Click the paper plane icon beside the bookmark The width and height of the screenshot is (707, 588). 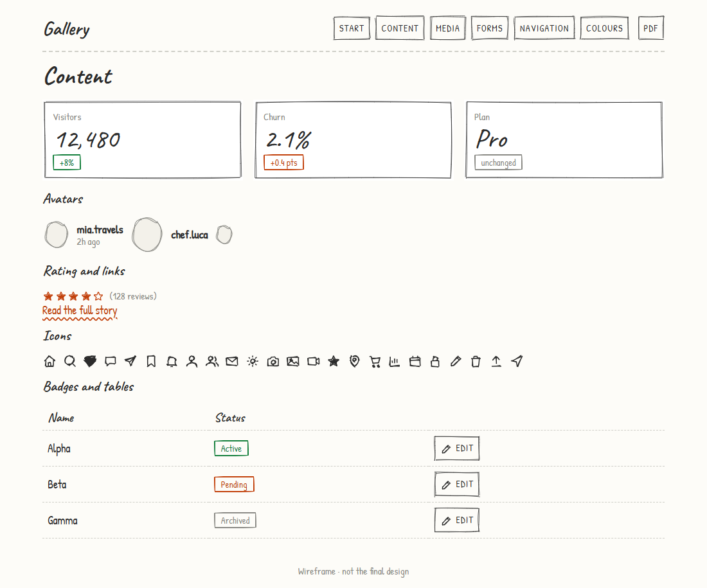(x=130, y=361)
